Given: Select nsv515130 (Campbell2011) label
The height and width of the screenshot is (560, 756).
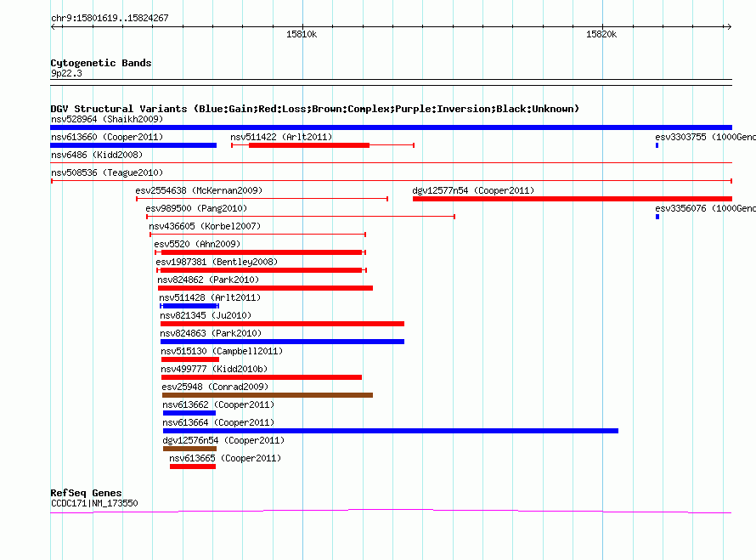Looking at the screenshot, I should pos(222,351).
